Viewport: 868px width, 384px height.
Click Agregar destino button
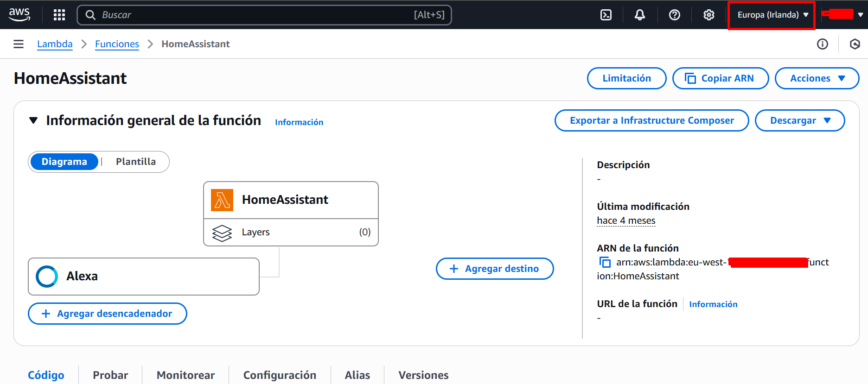(495, 269)
